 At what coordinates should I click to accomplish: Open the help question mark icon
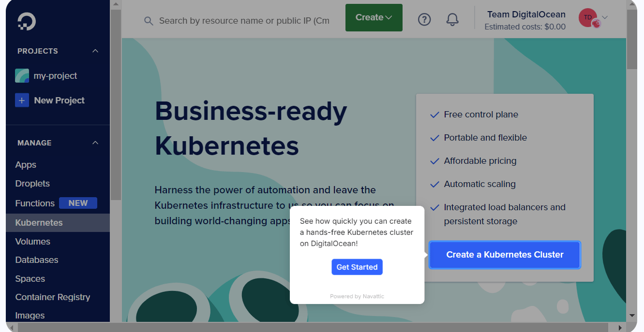(424, 19)
